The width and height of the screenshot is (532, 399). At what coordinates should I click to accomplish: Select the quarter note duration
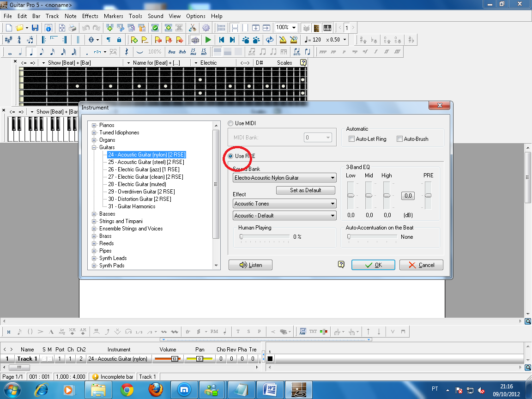[31, 52]
